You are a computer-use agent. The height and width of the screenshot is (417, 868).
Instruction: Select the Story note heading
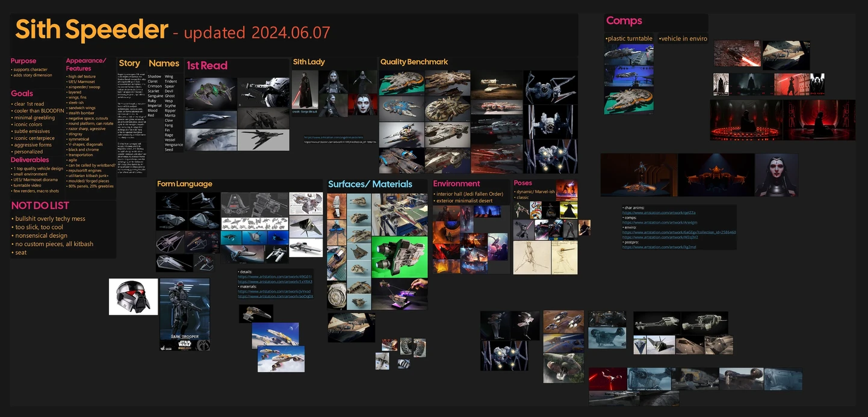coord(129,63)
